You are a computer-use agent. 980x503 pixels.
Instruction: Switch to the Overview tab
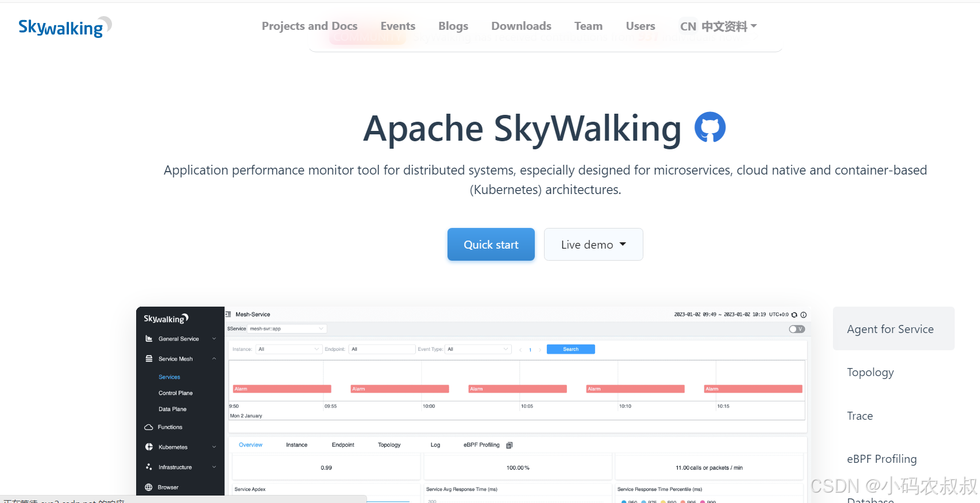pyautogui.click(x=250, y=445)
